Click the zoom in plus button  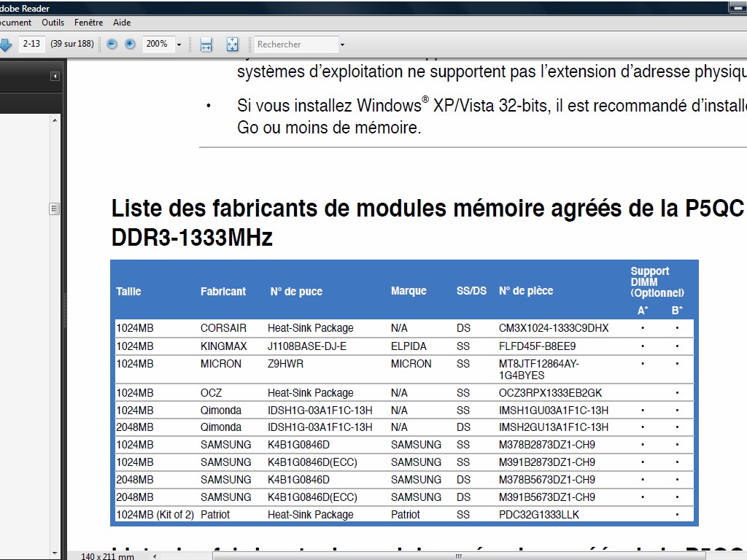(x=130, y=44)
